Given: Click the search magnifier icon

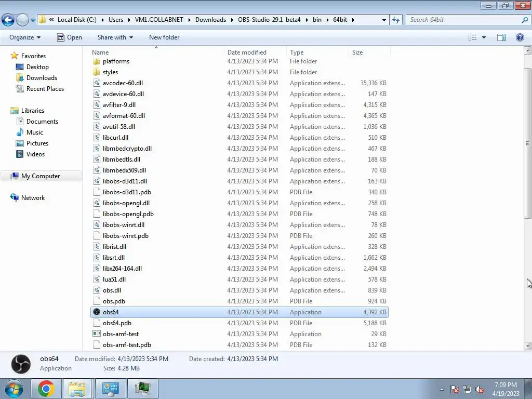Looking at the screenshot, I should click(x=525, y=20).
